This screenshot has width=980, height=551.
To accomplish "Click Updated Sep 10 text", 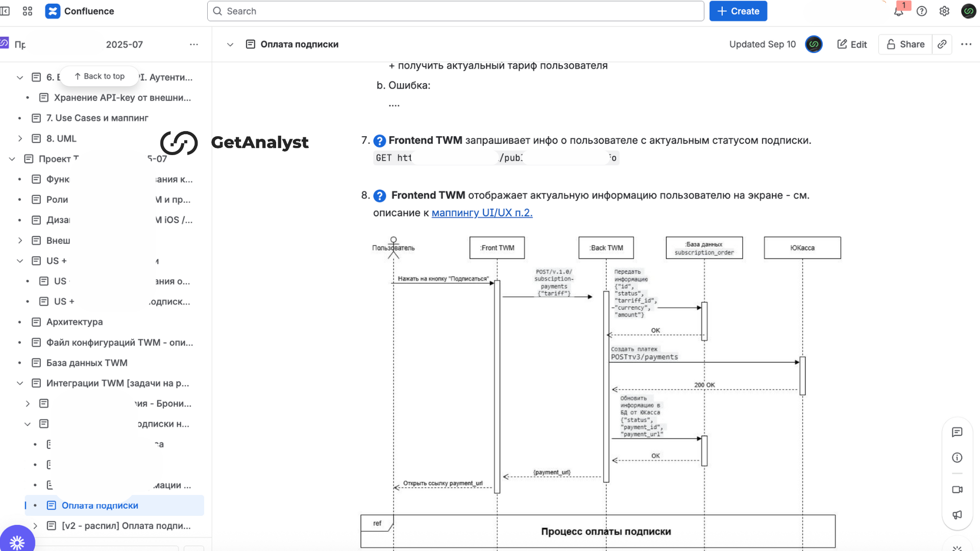I will tap(762, 44).
